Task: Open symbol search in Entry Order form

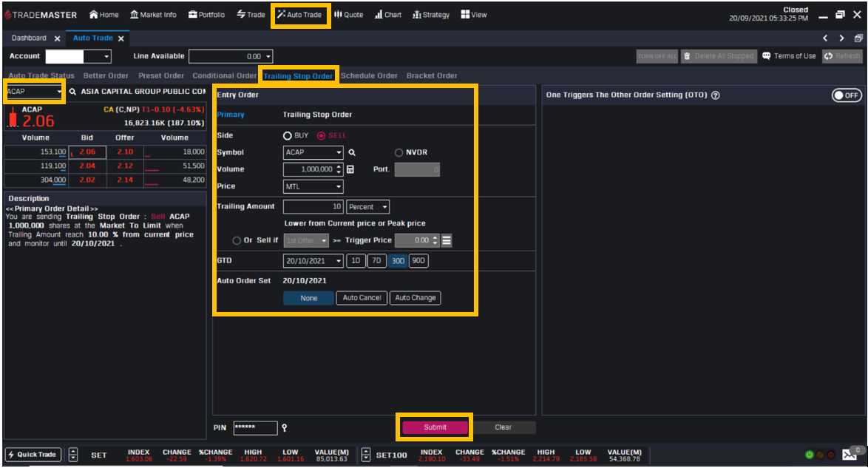Action: [x=352, y=152]
